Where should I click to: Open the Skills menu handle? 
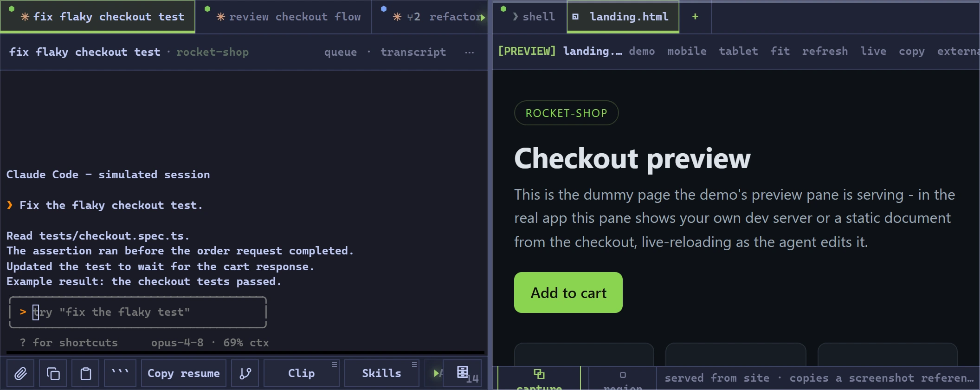414,364
